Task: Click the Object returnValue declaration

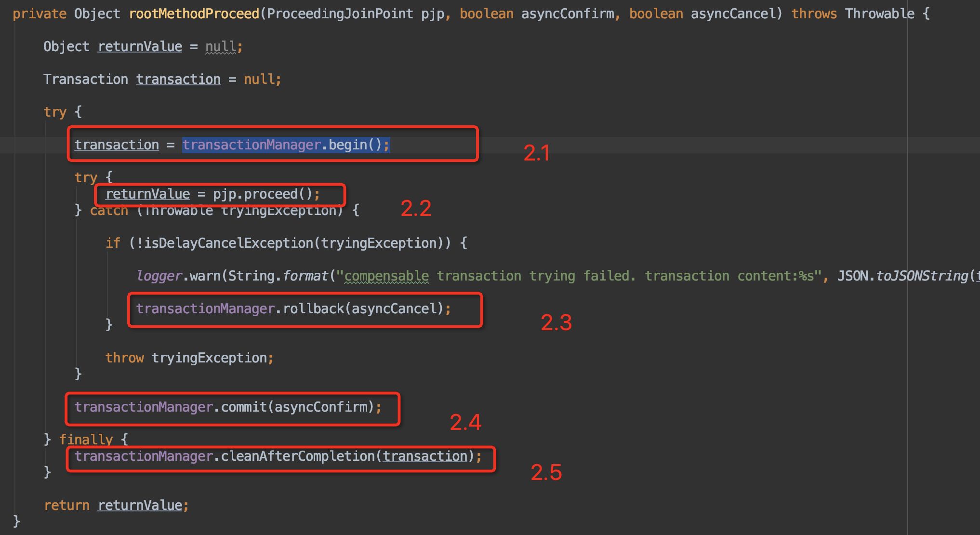Action: point(113,46)
